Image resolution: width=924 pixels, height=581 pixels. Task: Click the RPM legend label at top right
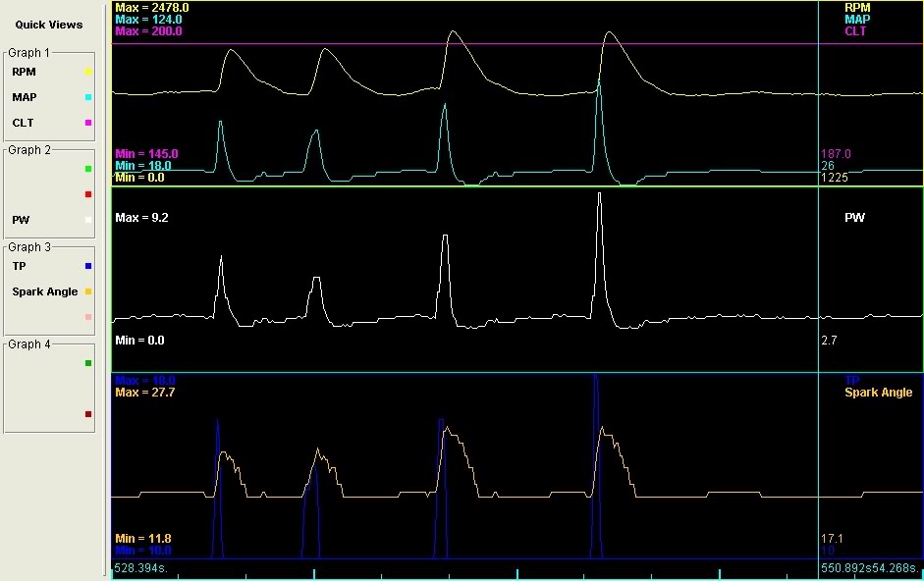tap(857, 8)
